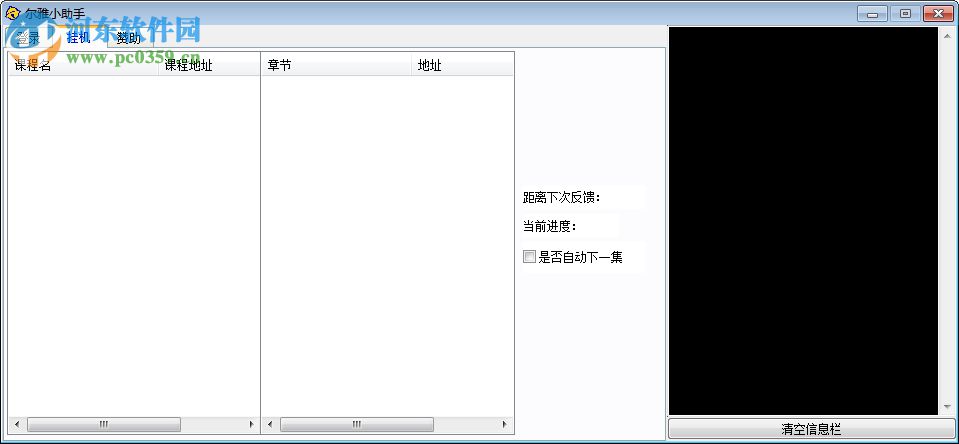
Task: Maximize the 尔雅小助手 window
Action: point(905,13)
